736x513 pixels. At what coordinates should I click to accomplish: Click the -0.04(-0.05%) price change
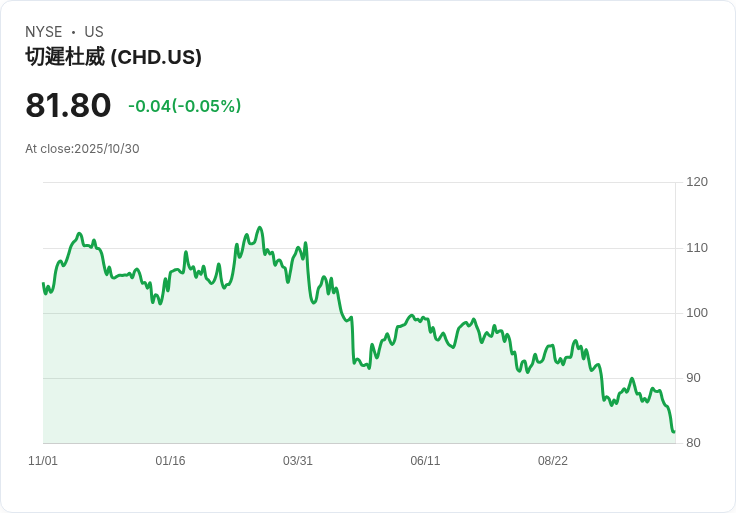pos(184,106)
